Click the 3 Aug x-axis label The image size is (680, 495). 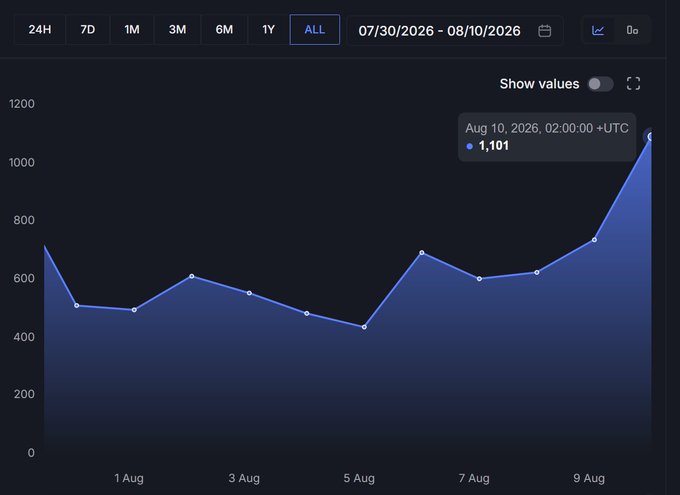244,478
